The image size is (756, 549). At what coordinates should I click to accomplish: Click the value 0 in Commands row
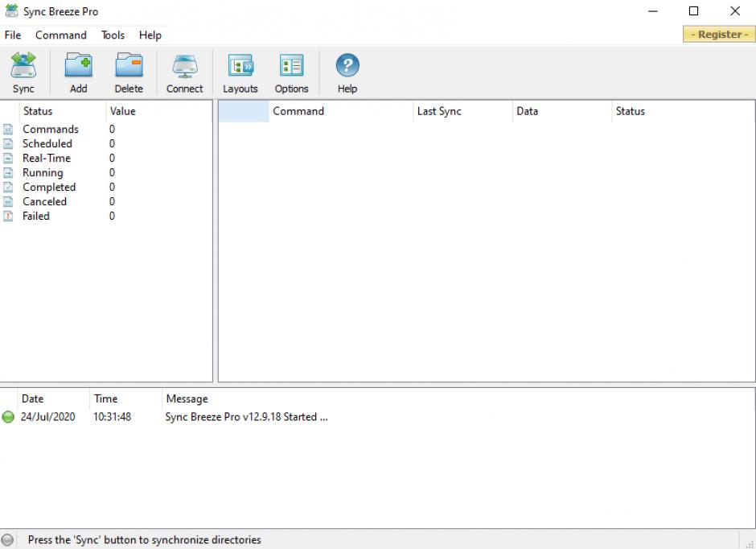(112, 130)
